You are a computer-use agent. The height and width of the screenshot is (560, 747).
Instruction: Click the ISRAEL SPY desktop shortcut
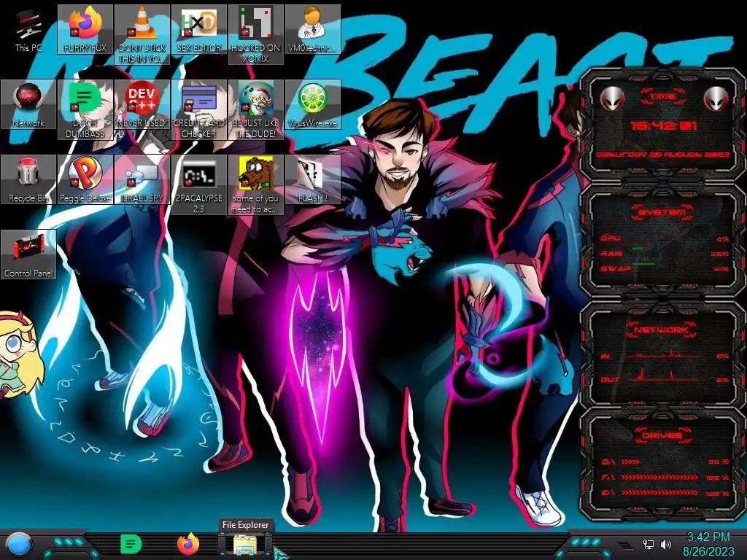click(142, 179)
